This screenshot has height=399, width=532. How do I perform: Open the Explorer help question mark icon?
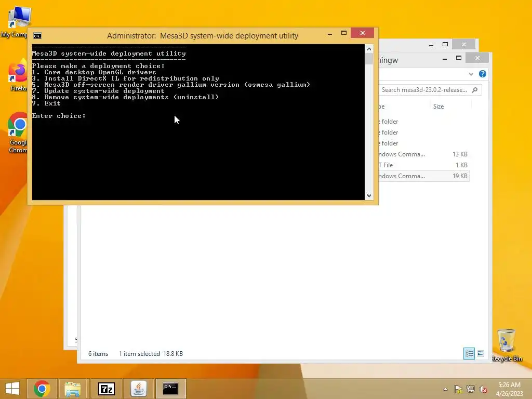[x=483, y=74]
